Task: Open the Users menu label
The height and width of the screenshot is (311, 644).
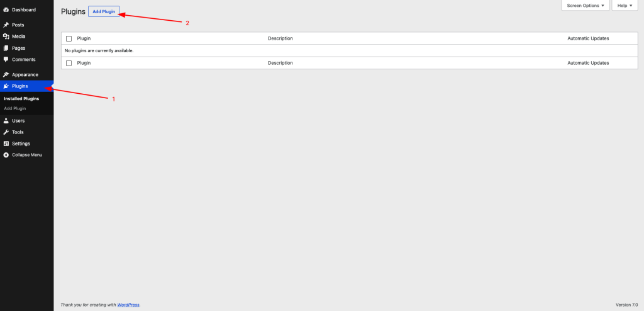Action: 18,120
